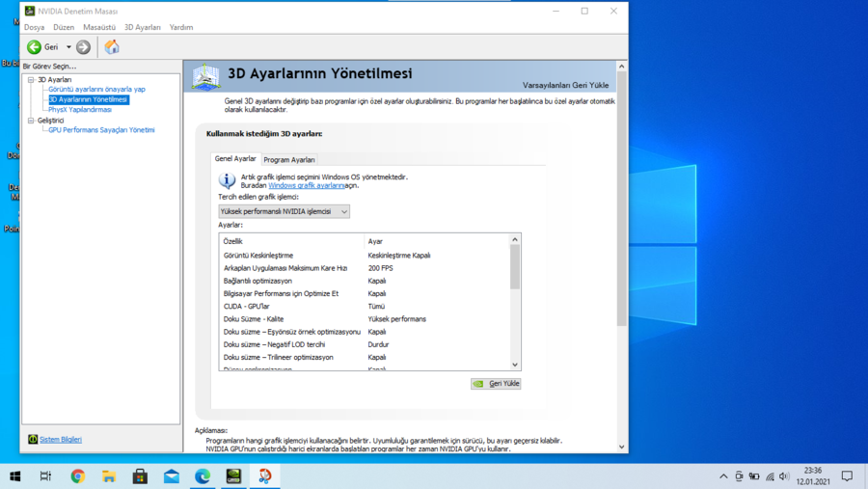Click the green Geri back arrow
This screenshot has width=868, height=489.
point(35,46)
